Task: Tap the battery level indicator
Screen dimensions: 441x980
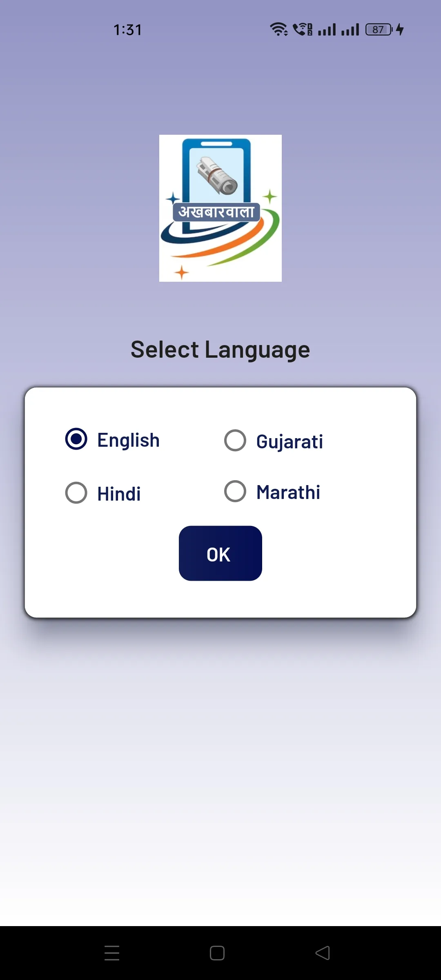Action: click(379, 29)
